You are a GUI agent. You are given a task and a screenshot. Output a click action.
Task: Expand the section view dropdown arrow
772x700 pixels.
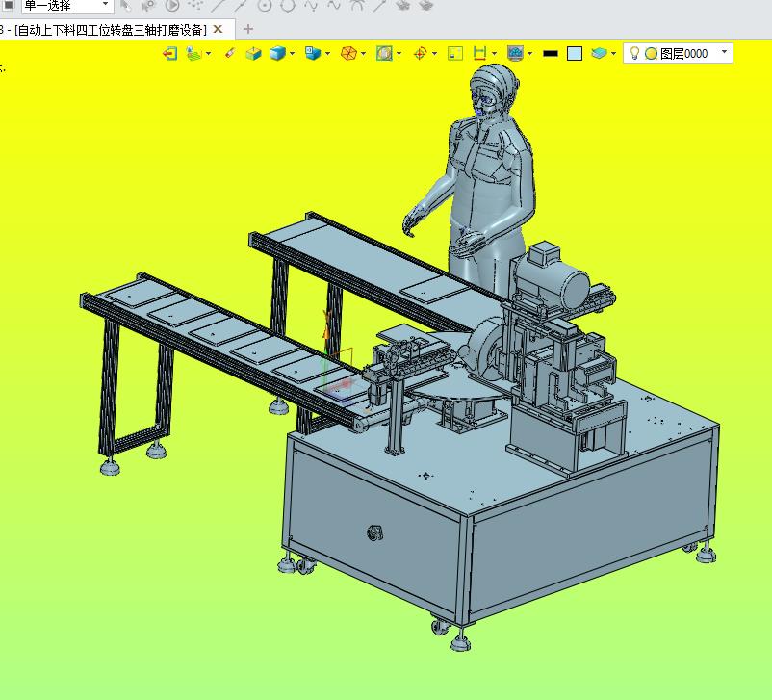point(399,53)
